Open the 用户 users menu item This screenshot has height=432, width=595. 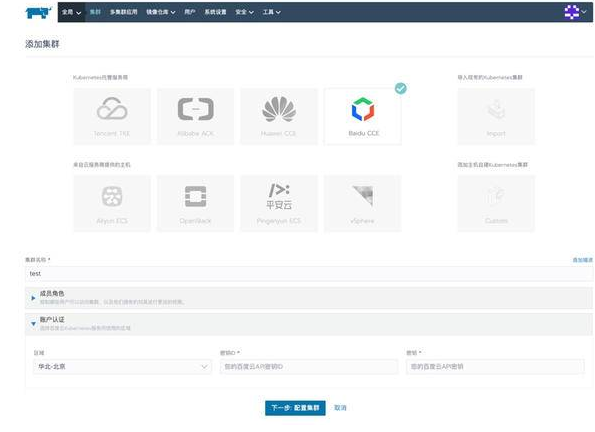click(x=190, y=12)
